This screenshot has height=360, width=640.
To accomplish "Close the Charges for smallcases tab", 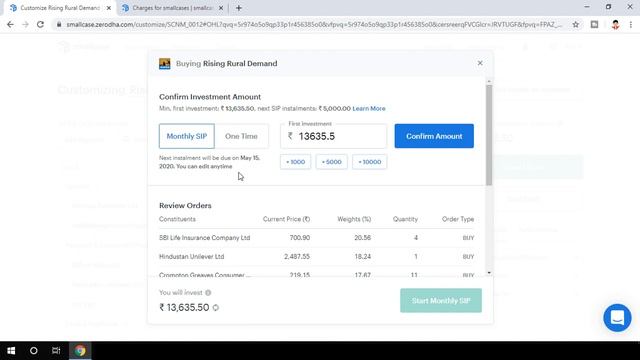I will [x=221, y=8].
